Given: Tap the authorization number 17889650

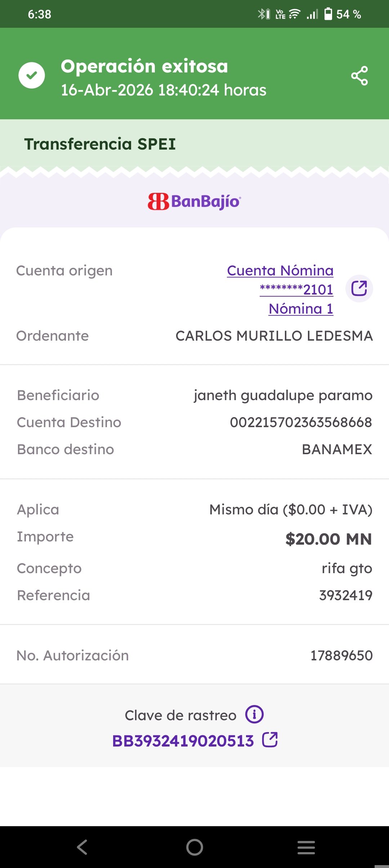Looking at the screenshot, I should pos(341,655).
